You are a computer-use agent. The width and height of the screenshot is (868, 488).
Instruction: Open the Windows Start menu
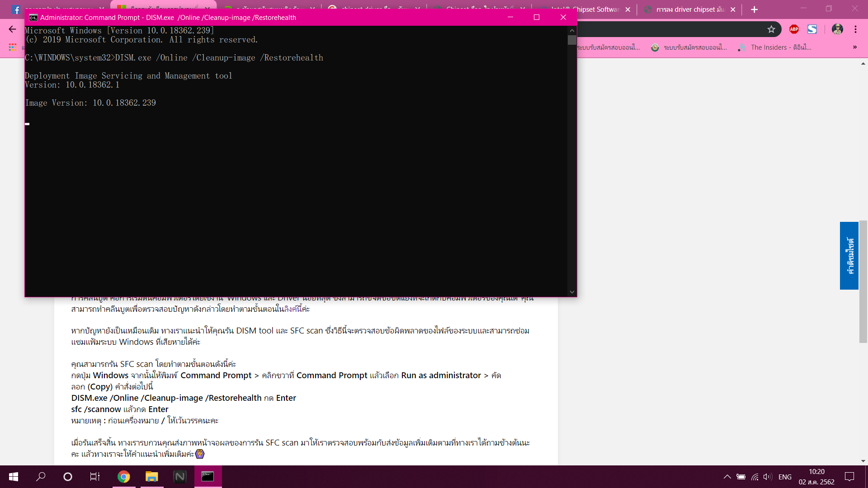click(14, 477)
